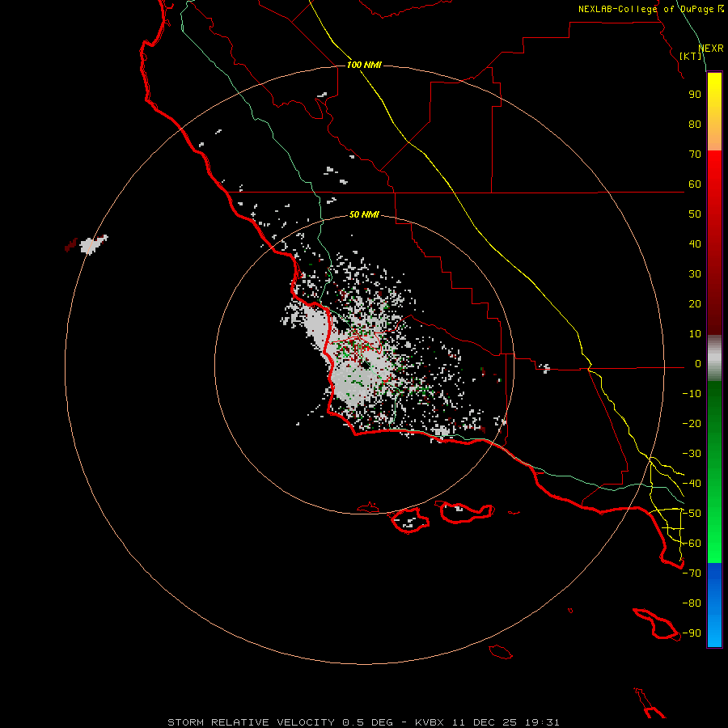
Task: Click the negative 40 knot scale value
Action: click(692, 484)
